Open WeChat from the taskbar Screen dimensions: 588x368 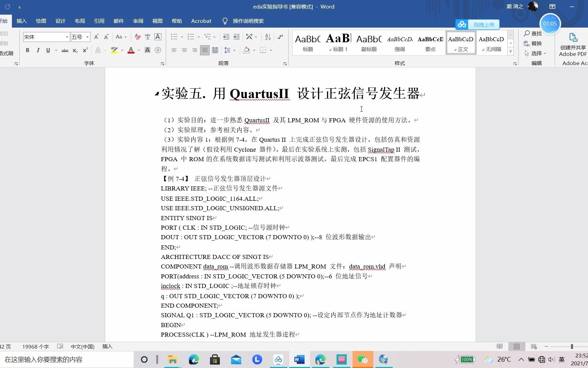pos(362,359)
